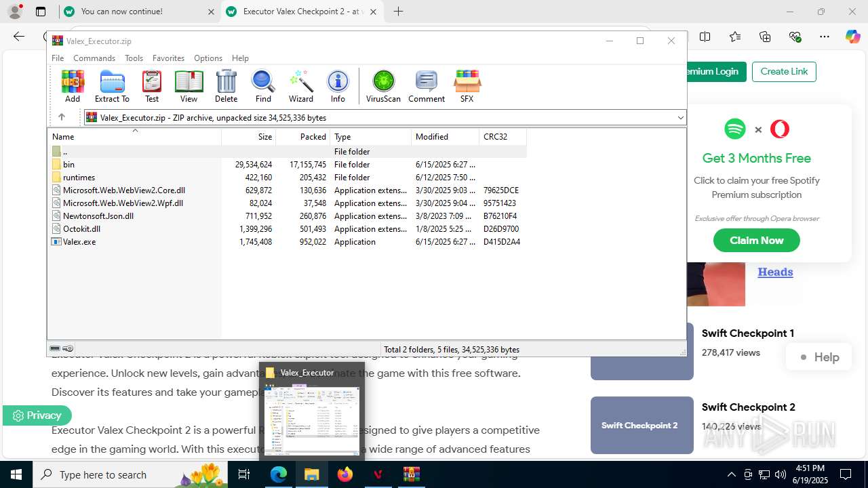Select Octokit.dll file

[x=287, y=228]
